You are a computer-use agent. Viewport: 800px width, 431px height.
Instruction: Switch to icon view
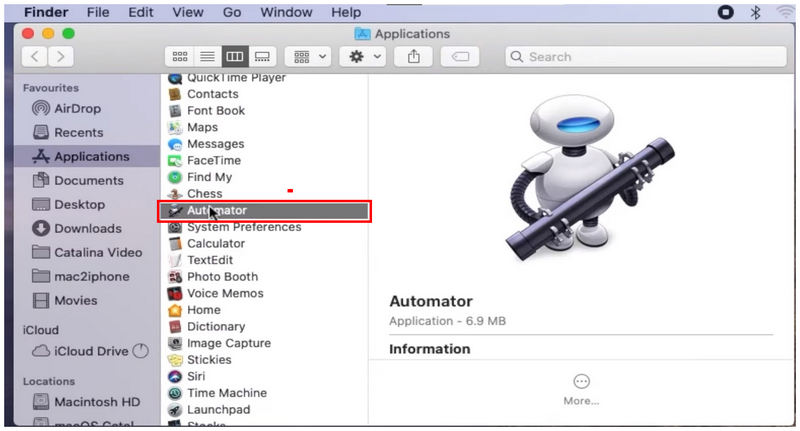click(180, 56)
